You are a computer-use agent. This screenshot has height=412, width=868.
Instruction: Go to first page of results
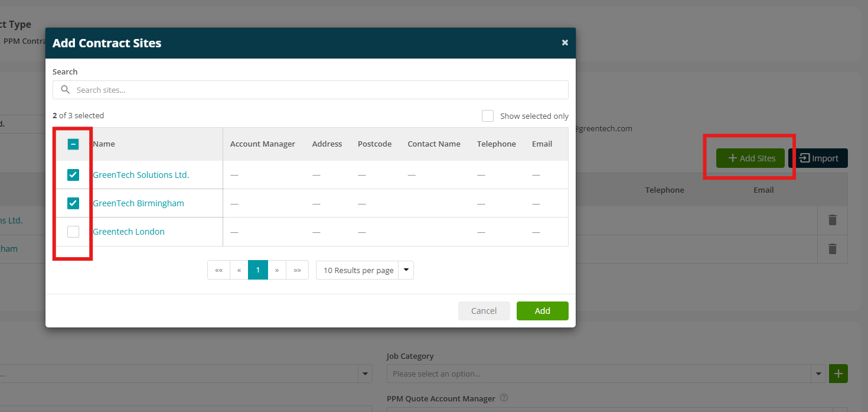[x=218, y=270]
